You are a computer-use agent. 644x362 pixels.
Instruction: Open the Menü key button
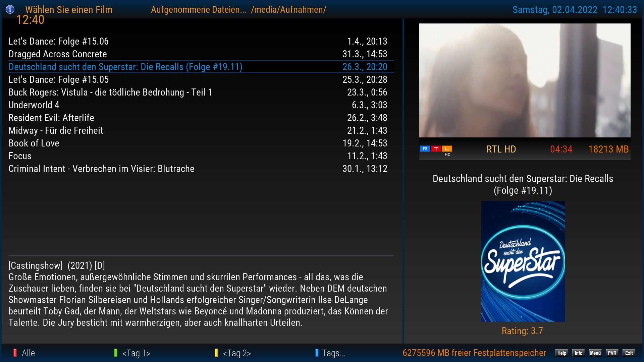click(x=595, y=353)
